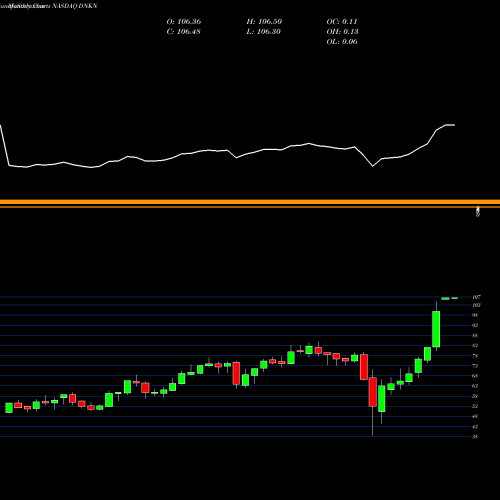Image resolution: width=500 pixels, height=500 pixels.
Task: Click the 38 price axis label
Action: (x=475, y=437)
